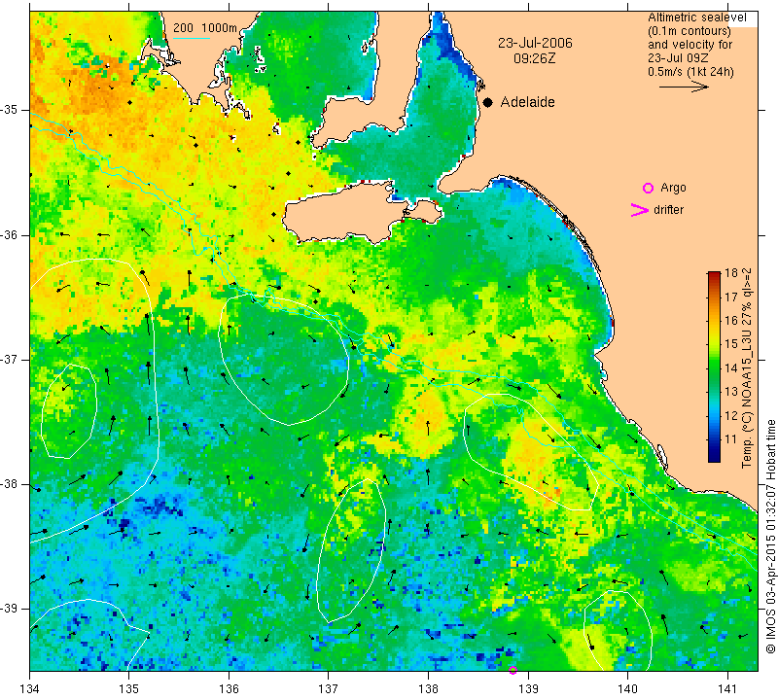
Task: Click the Argo float marker near bottom axis
Action: point(513,670)
